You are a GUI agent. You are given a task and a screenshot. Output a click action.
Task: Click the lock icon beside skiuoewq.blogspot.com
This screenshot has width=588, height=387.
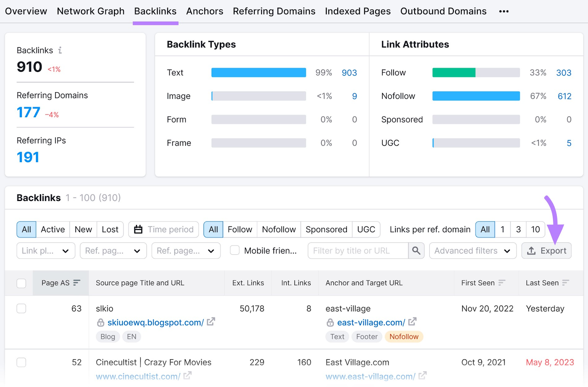point(100,322)
